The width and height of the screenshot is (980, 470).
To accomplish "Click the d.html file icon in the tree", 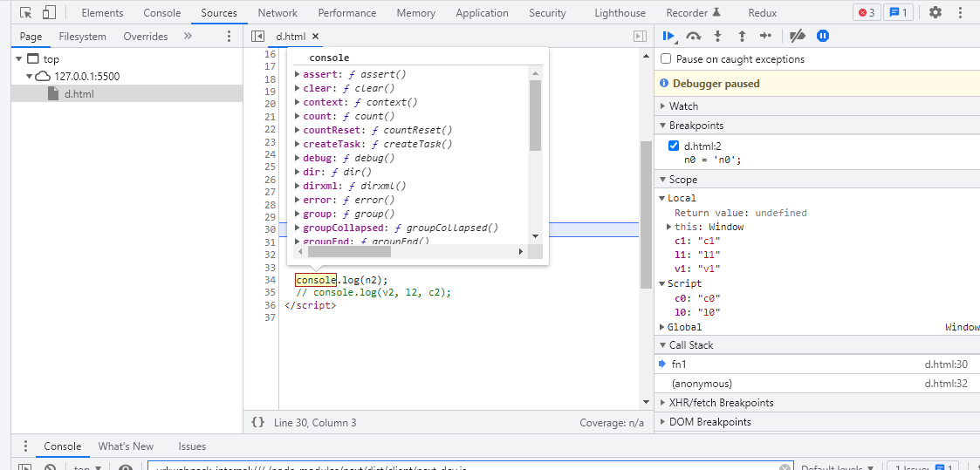I will [54, 93].
